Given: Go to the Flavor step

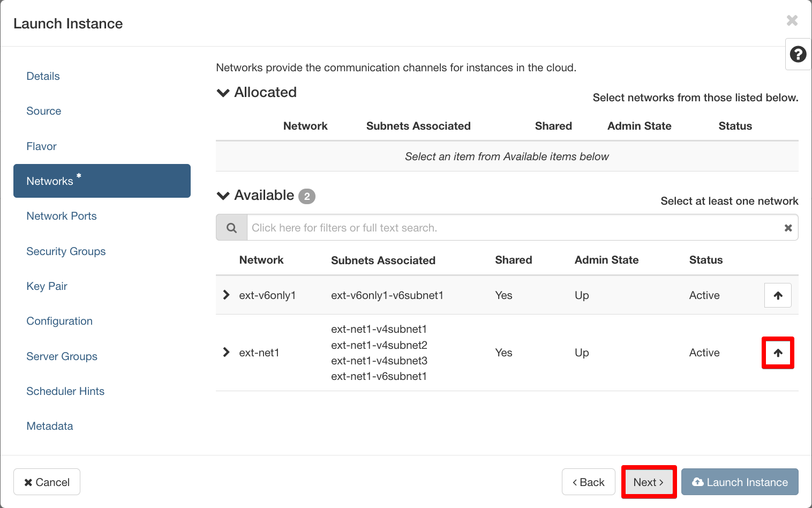Looking at the screenshot, I should (41, 146).
